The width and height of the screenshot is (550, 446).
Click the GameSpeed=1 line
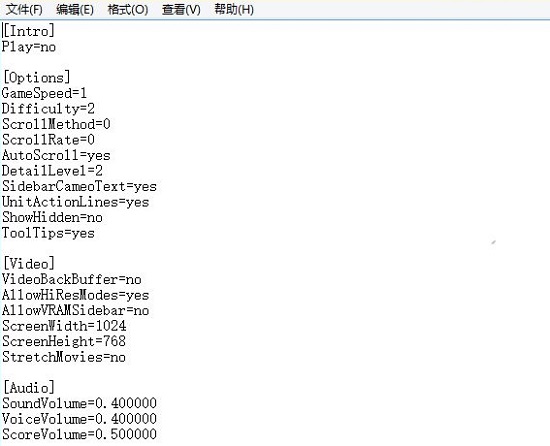(x=44, y=93)
